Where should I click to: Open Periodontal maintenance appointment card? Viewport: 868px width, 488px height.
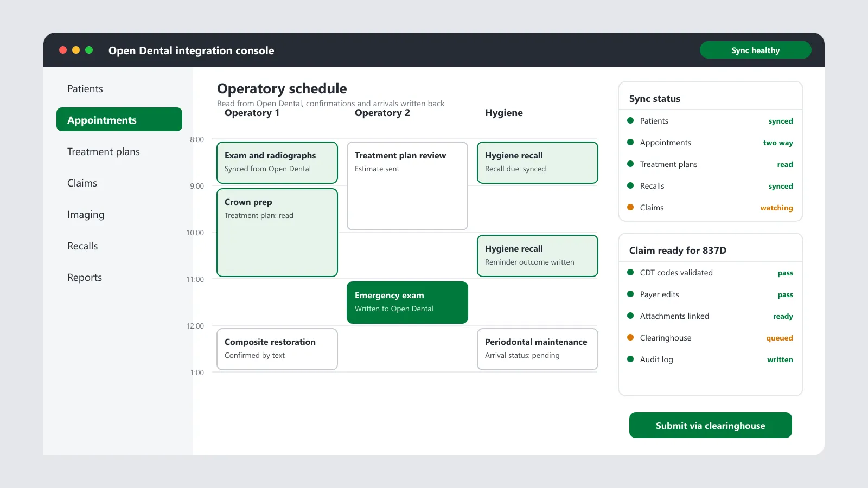(x=538, y=349)
